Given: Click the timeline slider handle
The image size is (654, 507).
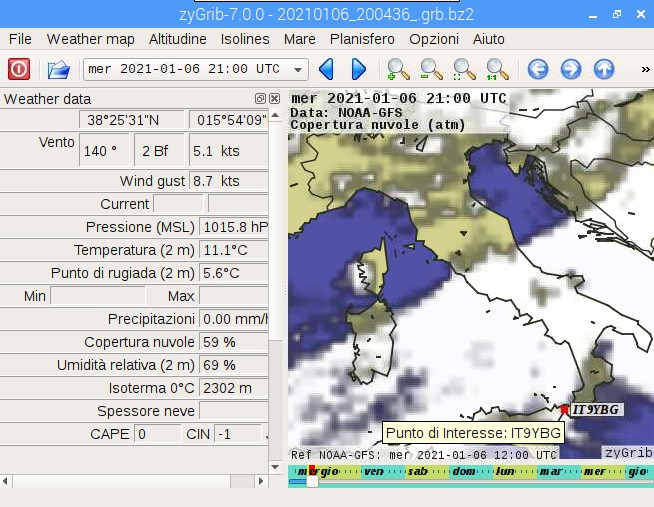Looking at the screenshot, I should (312, 482).
